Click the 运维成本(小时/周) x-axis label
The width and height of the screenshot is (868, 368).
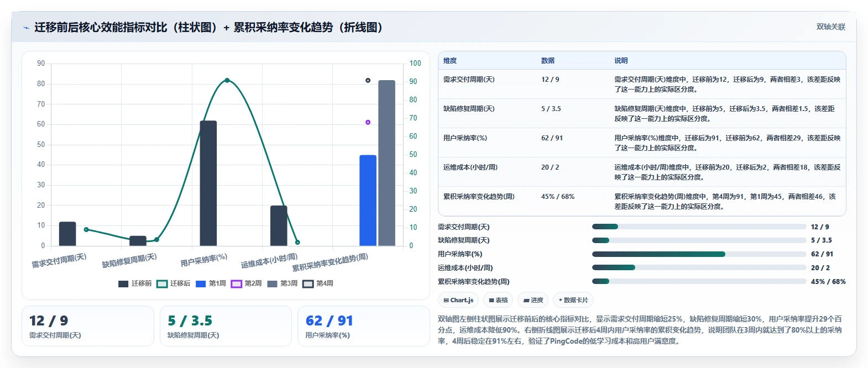point(269,261)
